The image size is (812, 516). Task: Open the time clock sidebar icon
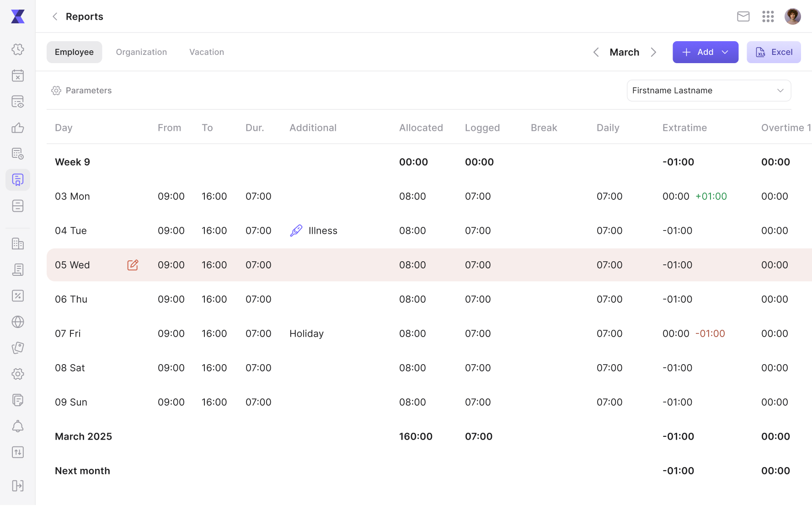tap(18, 49)
